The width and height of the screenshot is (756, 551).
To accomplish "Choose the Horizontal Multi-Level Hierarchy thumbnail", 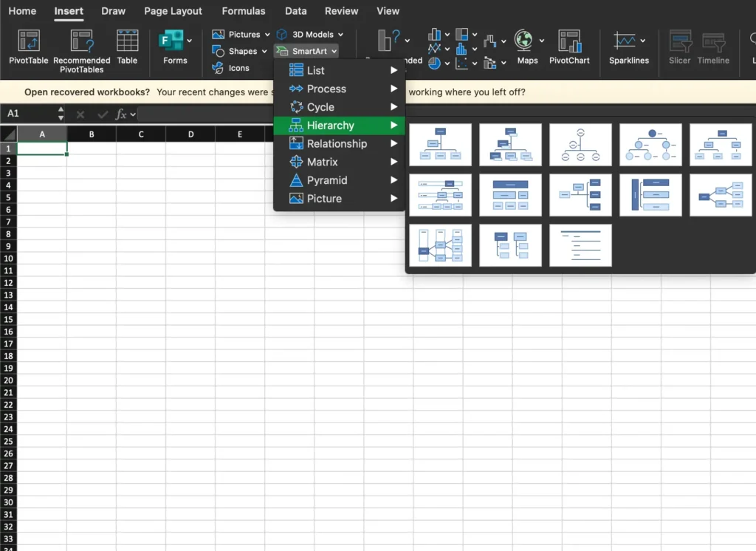I will [x=651, y=195].
